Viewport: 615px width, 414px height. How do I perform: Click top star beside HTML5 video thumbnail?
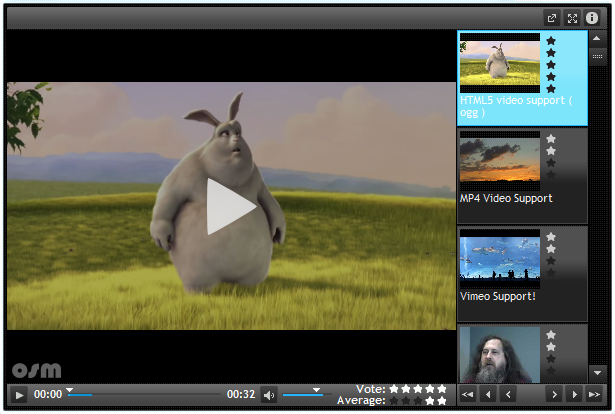pos(551,40)
